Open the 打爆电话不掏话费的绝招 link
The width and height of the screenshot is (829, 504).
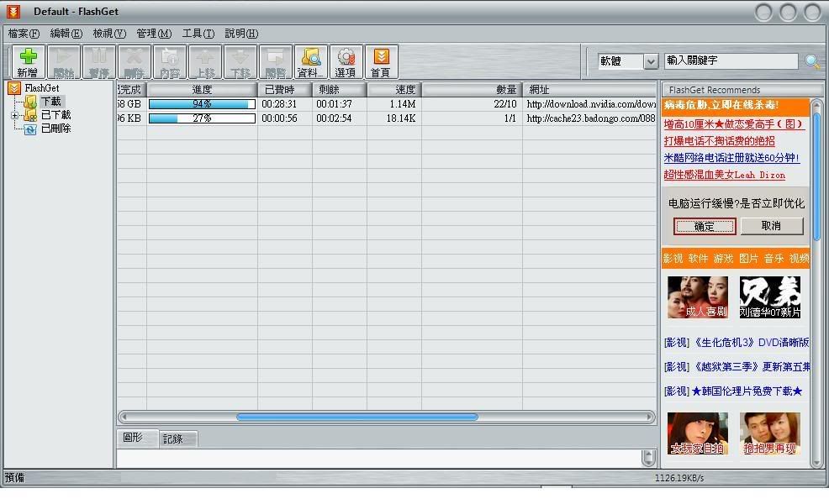719,141
